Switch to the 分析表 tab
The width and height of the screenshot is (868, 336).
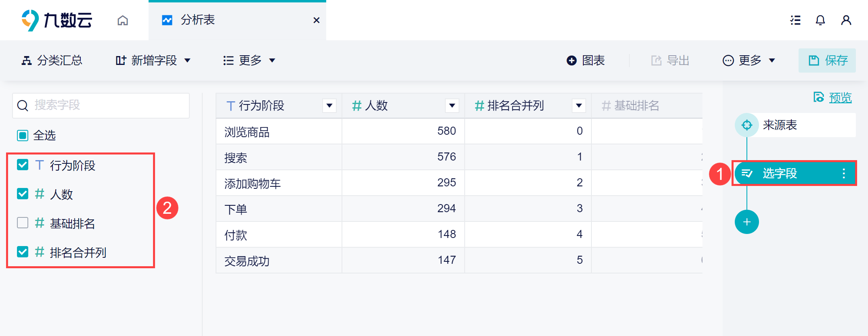[x=198, y=20]
